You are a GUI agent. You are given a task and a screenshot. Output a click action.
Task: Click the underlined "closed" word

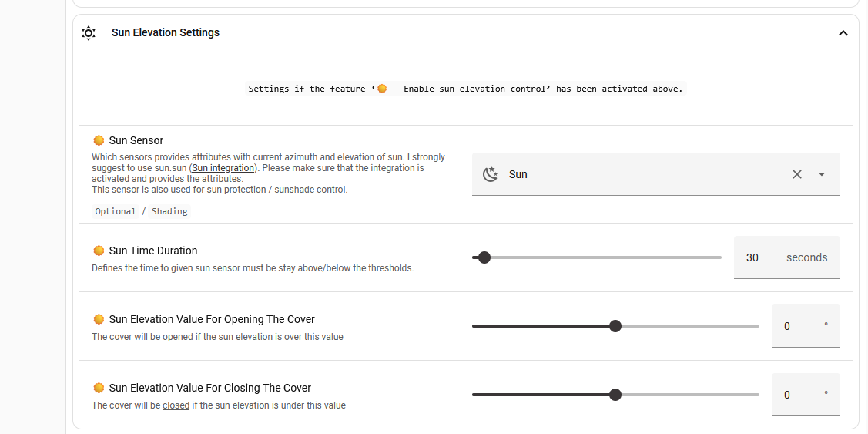point(176,405)
